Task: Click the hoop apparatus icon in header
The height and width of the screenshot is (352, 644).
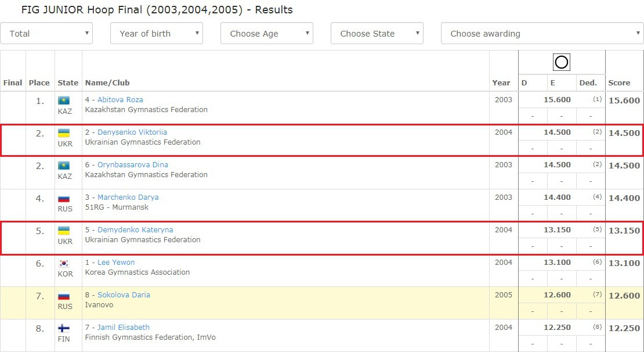Action: coord(561,62)
